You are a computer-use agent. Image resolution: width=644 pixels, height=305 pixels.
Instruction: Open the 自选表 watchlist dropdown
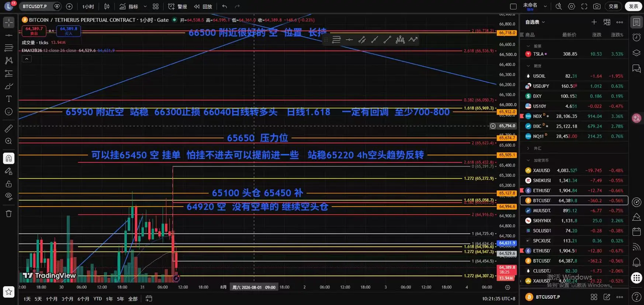tap(535, 22)
